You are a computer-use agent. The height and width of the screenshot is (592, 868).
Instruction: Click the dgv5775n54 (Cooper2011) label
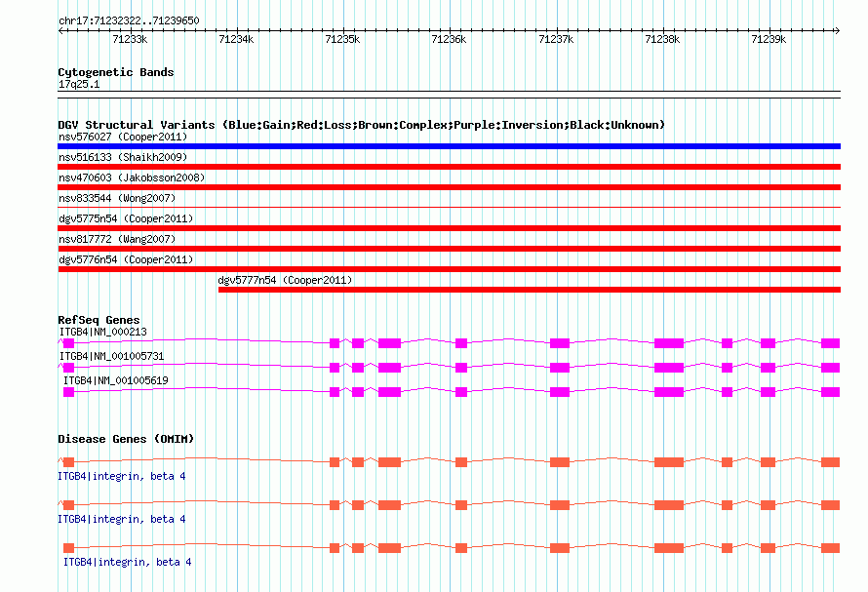coord(126,218)
